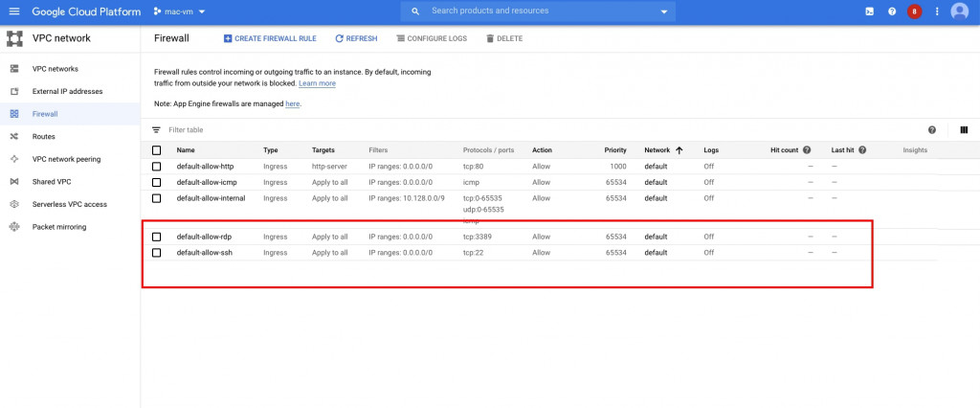Click the Firewall sidebar icon
980x408 pixels.
point(14,114)
